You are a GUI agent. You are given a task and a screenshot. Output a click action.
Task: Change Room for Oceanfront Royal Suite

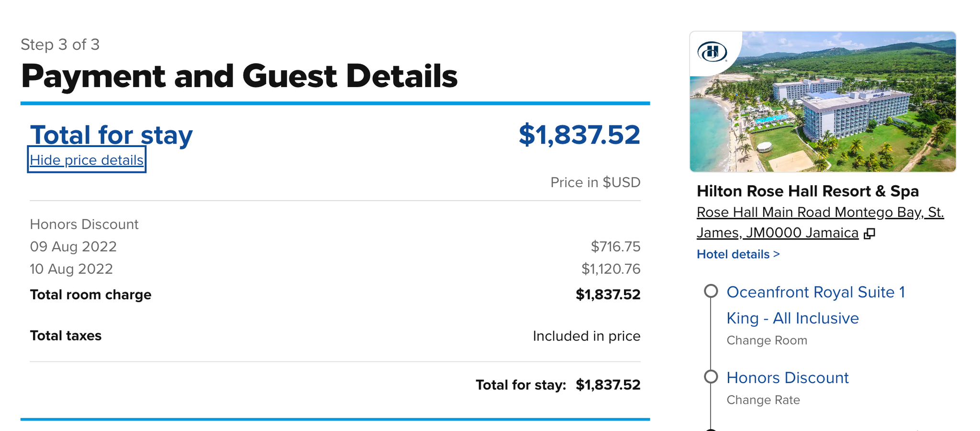point(767,340)
